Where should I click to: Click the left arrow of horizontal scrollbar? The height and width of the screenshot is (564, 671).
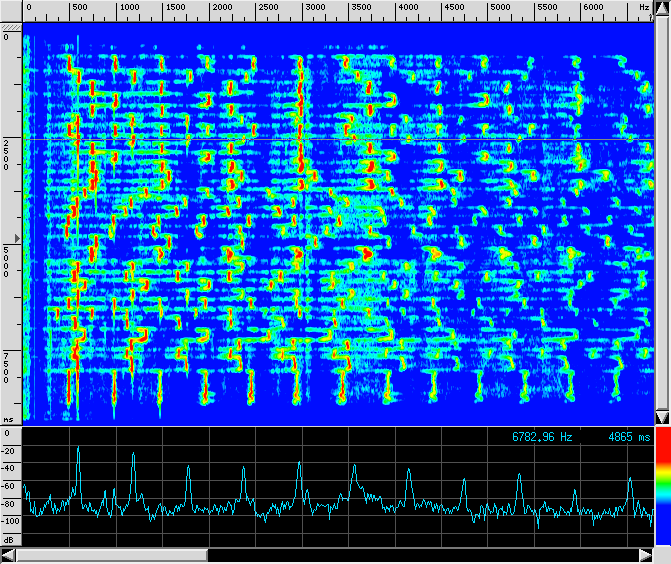[8, 555]
